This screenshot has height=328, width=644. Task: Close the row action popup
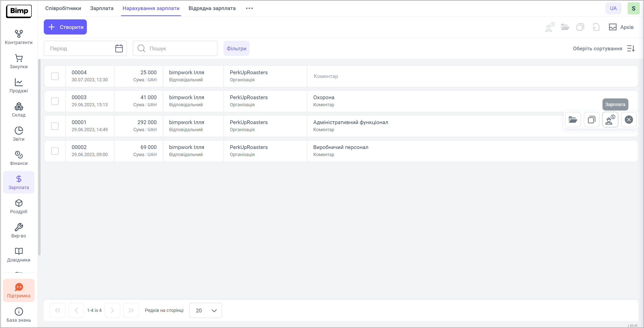tap(629, 120)
